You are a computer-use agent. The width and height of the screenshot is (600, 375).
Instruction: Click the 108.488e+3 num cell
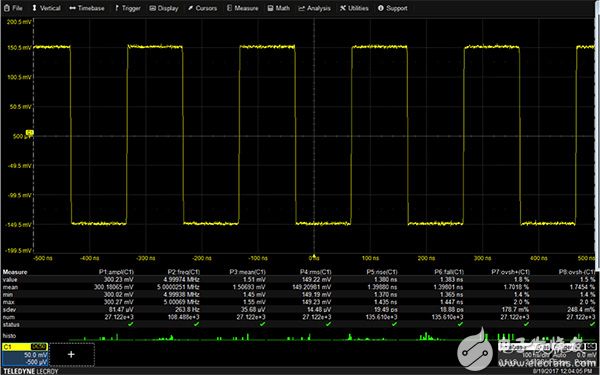(x=184, y=317)
